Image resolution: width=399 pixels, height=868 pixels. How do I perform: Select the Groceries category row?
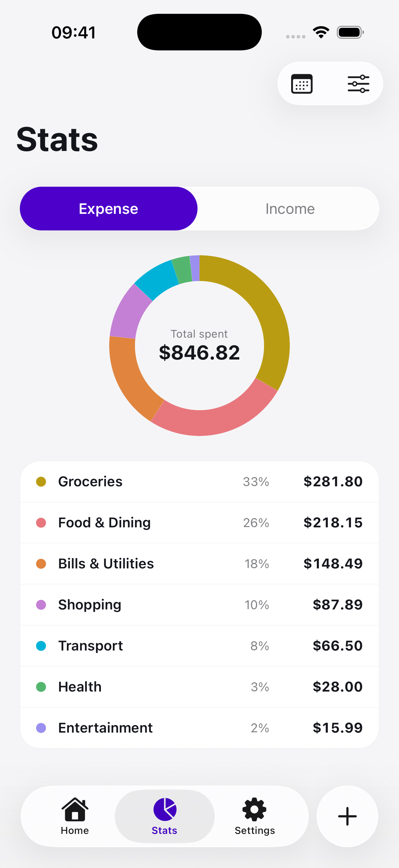(x=199, y=482)
